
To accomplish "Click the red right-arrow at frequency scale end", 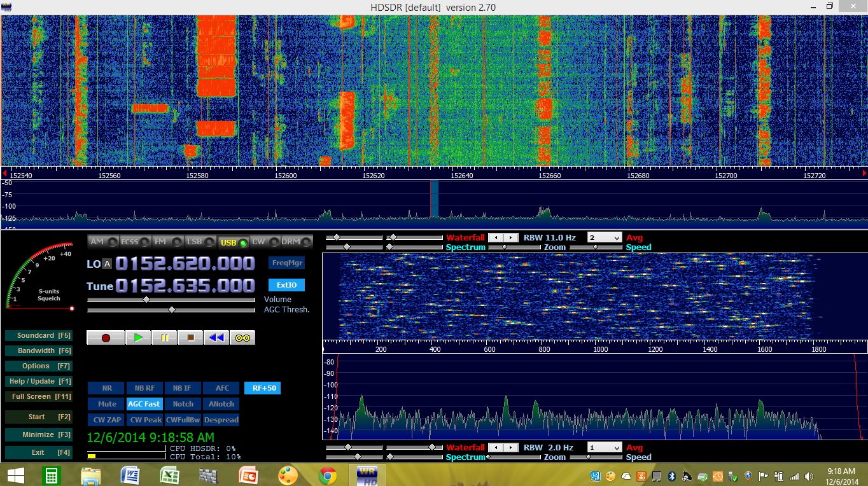I will pyautogui.click(x=864, y=173).
